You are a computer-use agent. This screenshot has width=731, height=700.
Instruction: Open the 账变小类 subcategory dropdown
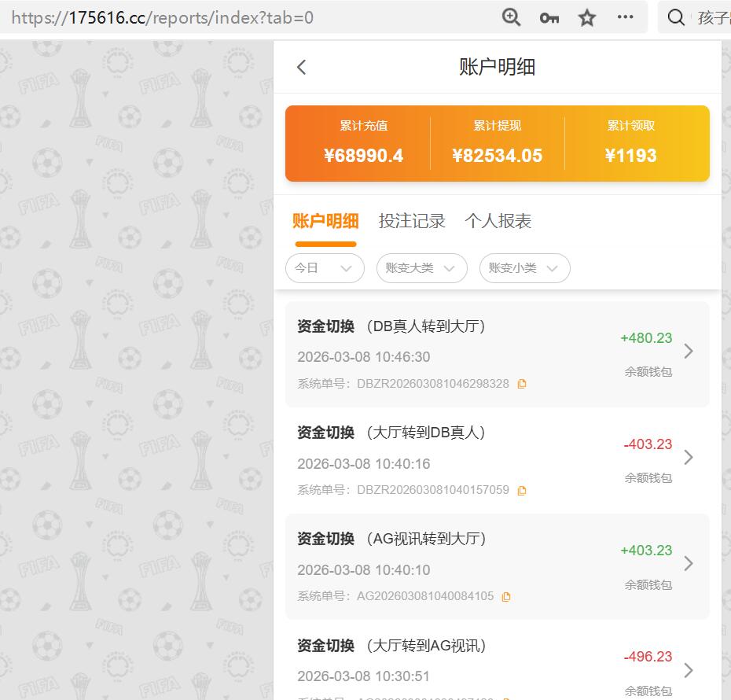tap(524, 268)
